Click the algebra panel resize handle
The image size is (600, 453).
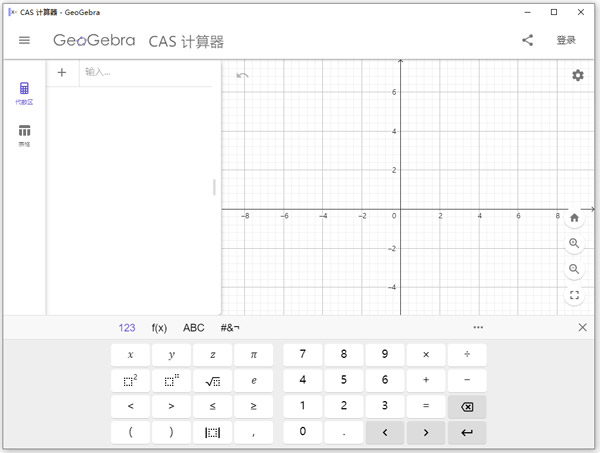(214, 187)
